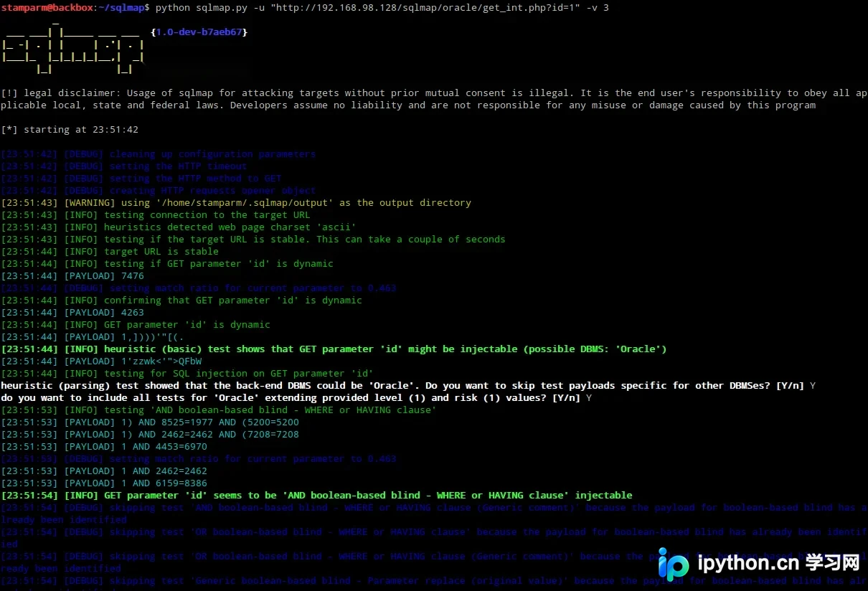Click the payload line '7476'
This screenshot has height=591, width=868.
[72, 276]
